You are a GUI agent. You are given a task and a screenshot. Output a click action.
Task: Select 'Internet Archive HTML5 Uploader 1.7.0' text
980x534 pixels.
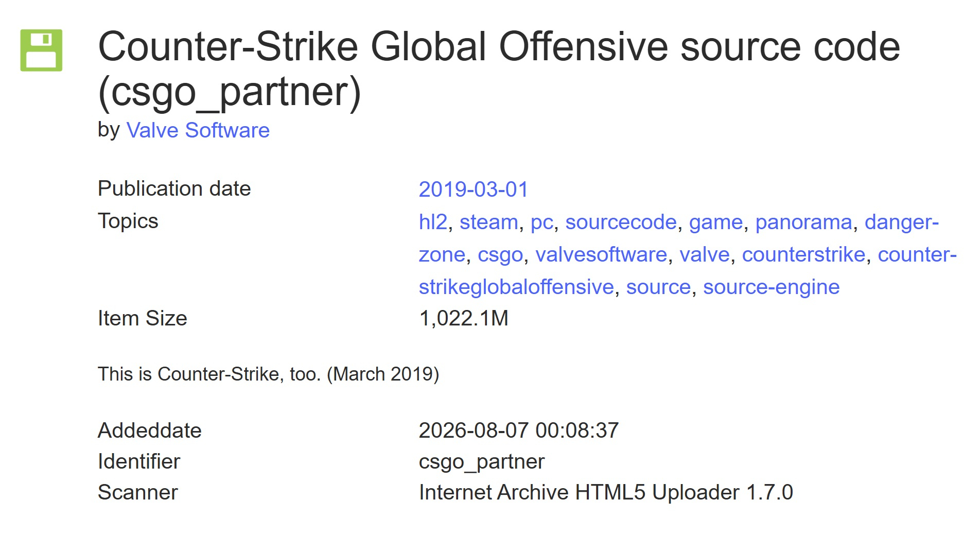(606, 492)
